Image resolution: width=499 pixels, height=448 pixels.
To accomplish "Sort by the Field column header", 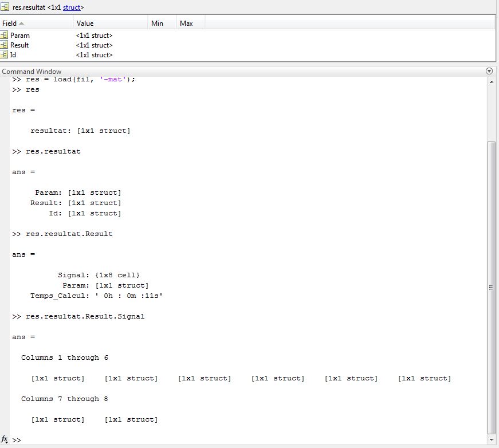I will tap(37, 23).
